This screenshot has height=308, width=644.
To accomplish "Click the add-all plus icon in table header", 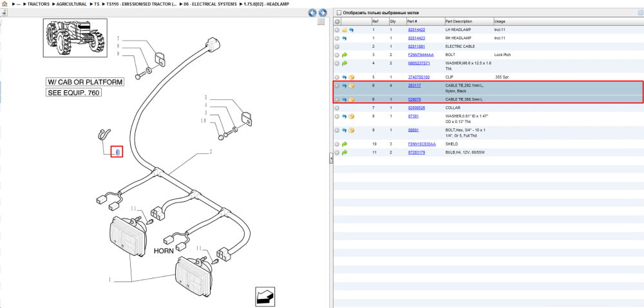I will pyautogui.click(x=337, y=21).
